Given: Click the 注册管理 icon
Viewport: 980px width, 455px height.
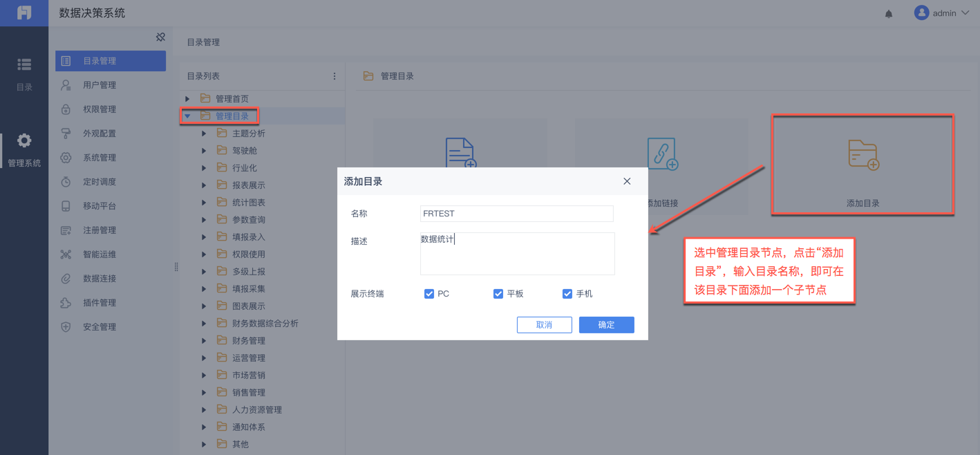Looking at the screenshot, I should click(66, 230).
